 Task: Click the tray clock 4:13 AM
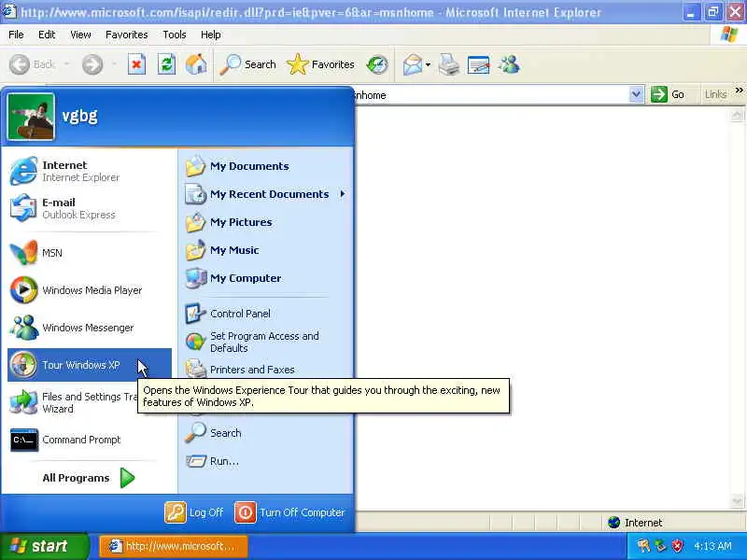712,546
